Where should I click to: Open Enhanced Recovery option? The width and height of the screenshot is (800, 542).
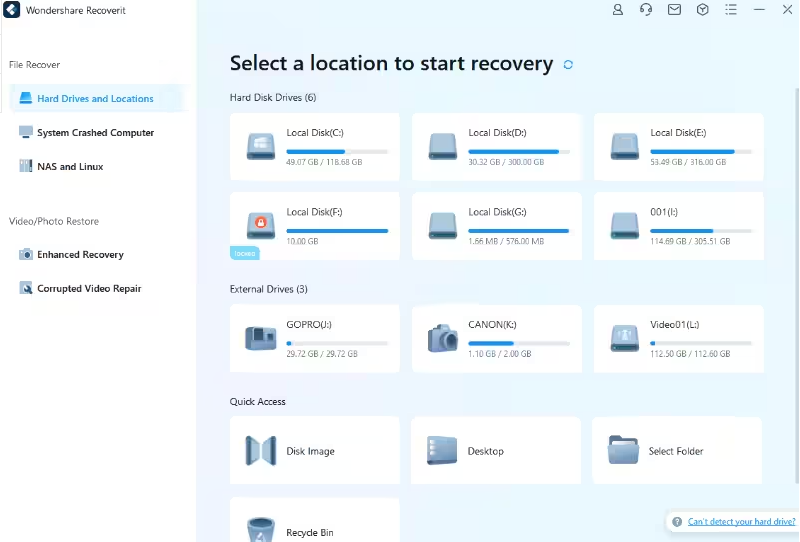(80, 254)
